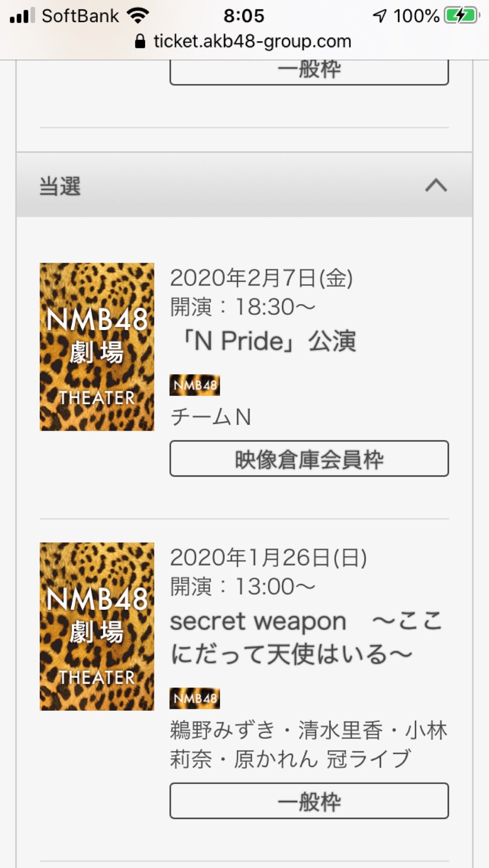Tap the location arrow status icon
This screenshot has width=489, height=868.
coord(380,16)
